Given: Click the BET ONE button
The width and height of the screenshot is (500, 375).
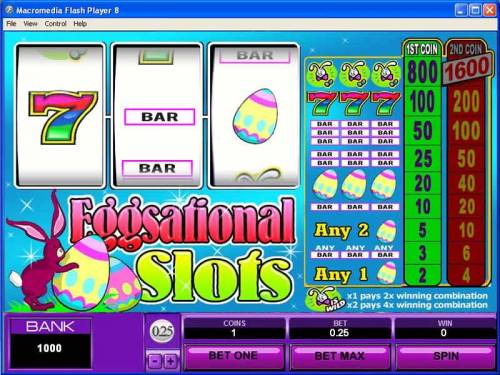Looking at the screenshot, I should pos(233,356).
